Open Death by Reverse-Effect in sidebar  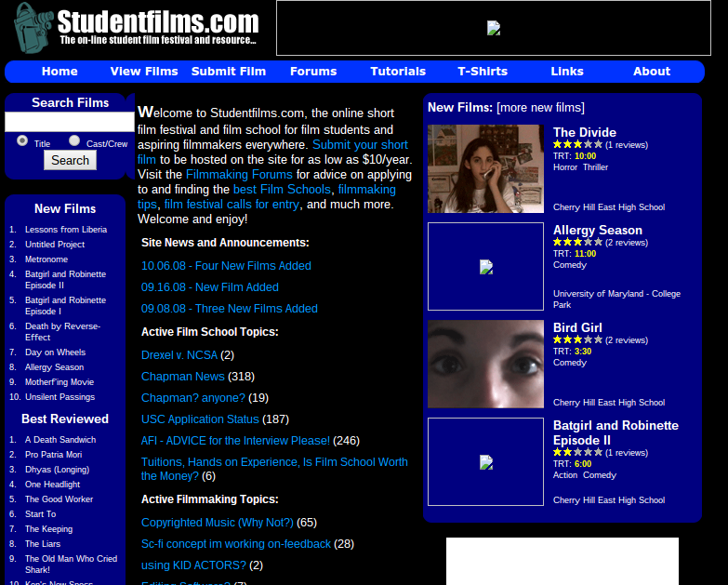(x=62, y=331)
